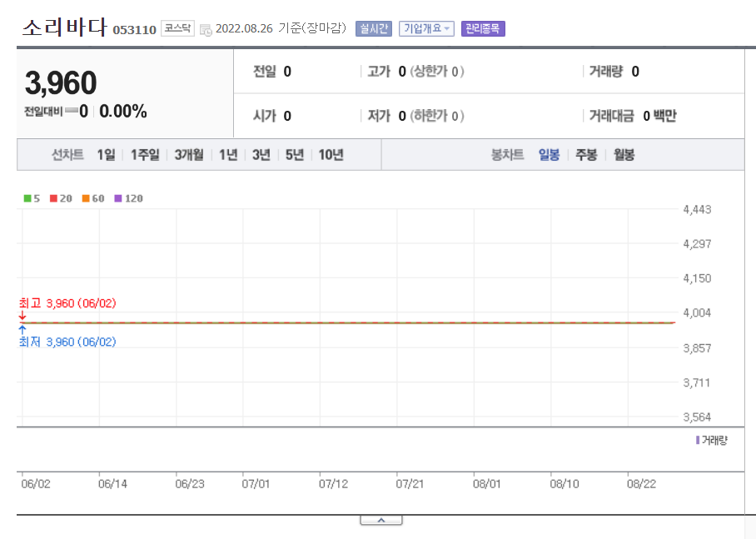Select the 10년 line chart period

click(331, 155)
